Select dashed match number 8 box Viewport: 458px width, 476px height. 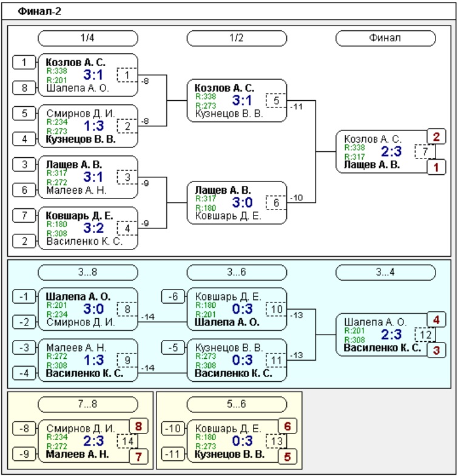[127, 309]
